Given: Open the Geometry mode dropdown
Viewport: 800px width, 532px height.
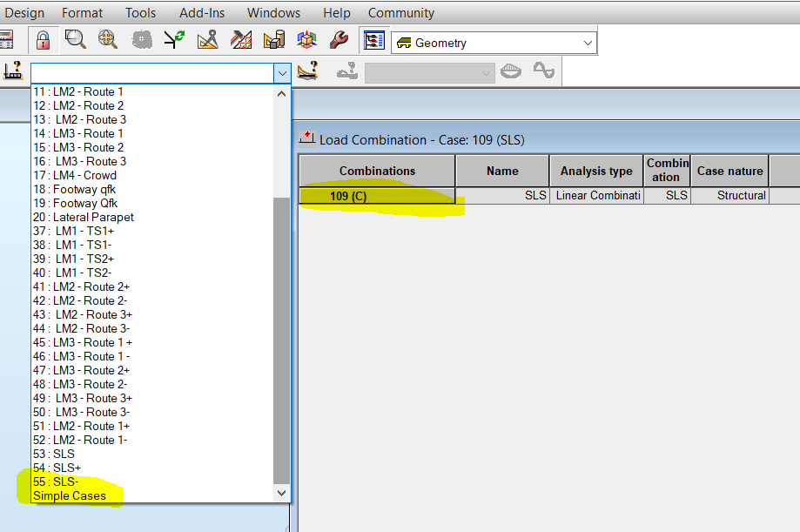Looking at the screenshot, I should (588, 41).
